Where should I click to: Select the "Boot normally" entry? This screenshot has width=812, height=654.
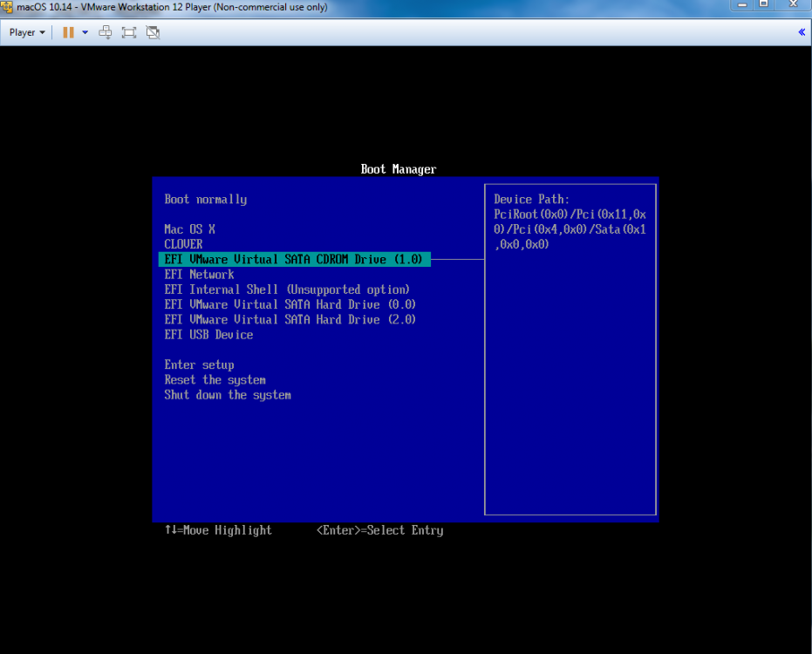pos(206,200)
